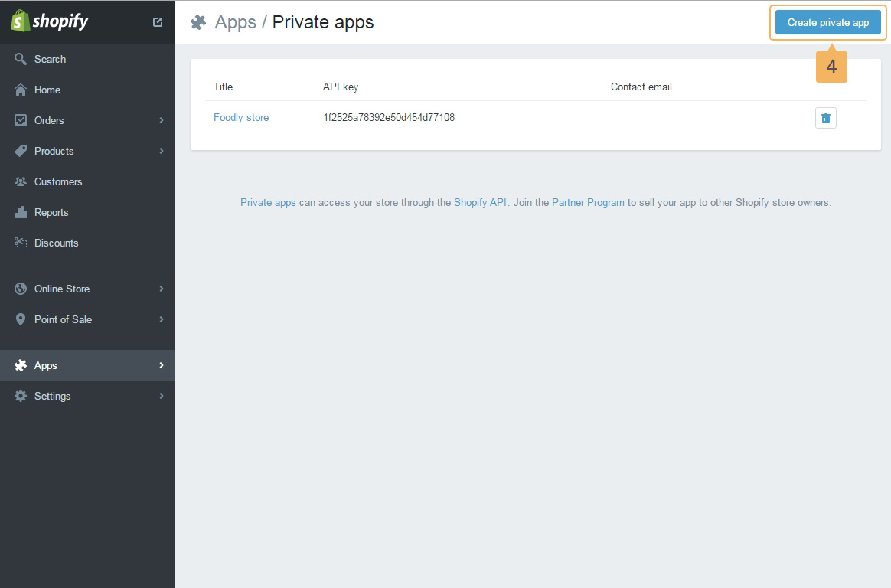Image resolution: width=891 pixels, height=588 pixels.
Task: Click the Home house icon
Action: [21, 90]
